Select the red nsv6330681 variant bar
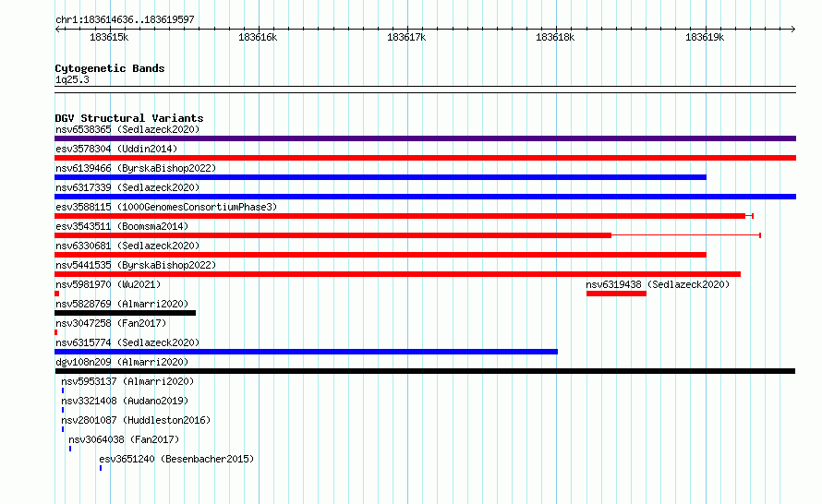This screenshot has height=504, width=822. click(x=381, y=255)
